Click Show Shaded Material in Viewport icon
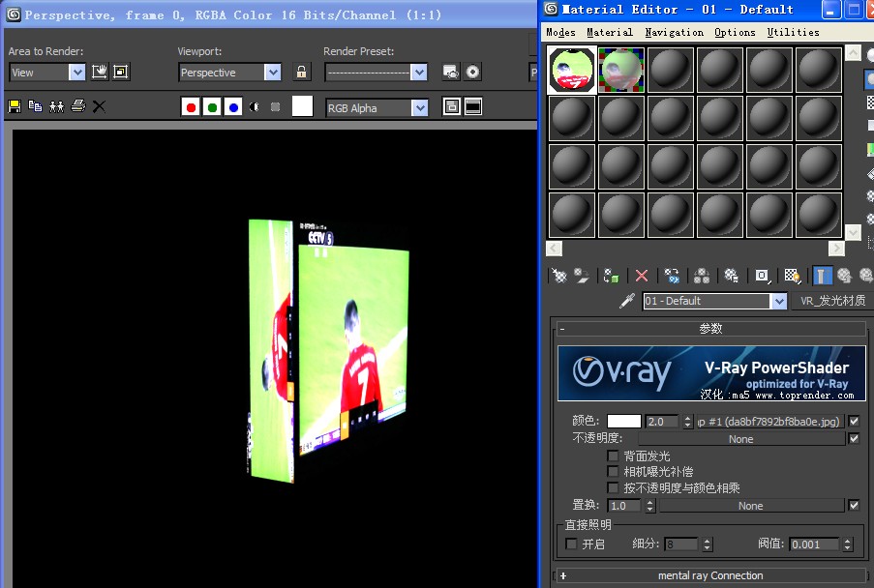Viewport: 874px width, 588px height. click(792, 275)
